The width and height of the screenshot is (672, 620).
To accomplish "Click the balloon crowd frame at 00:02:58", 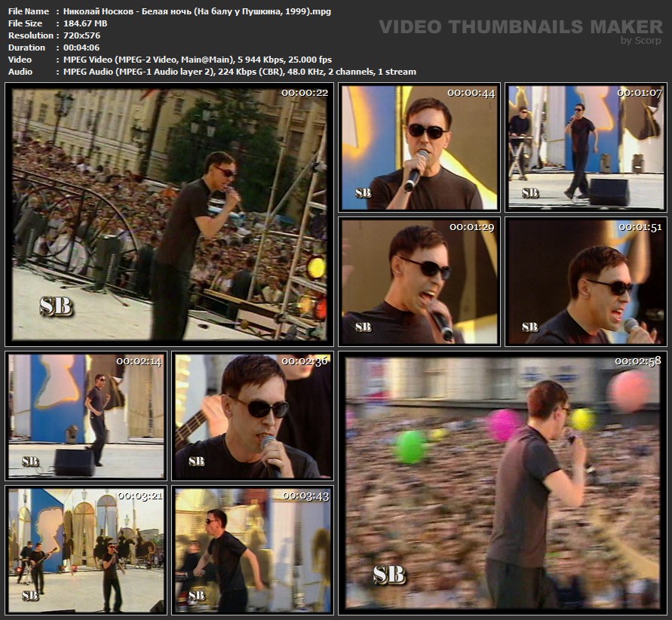I will 502,483.
